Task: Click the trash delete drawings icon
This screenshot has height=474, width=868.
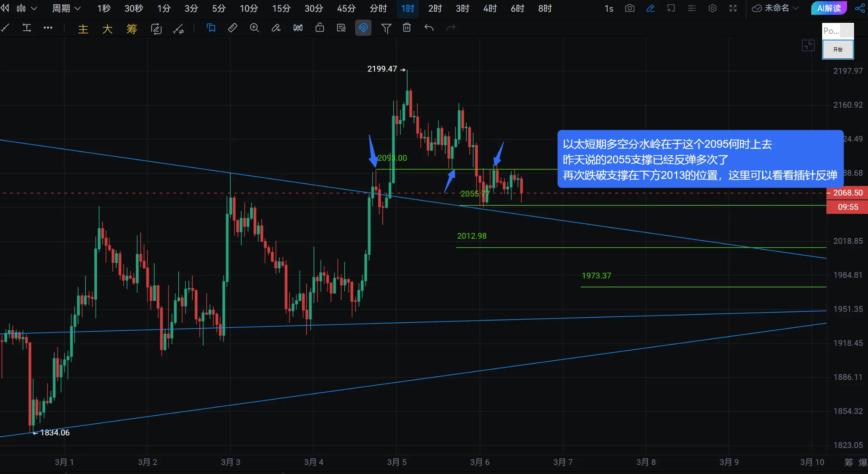Action: click(x=407, y=28)
